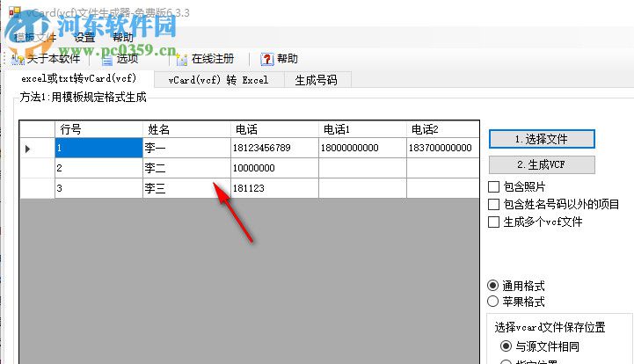Enable the 包含照片 checkbox
The height and width of the screenshot is (364, 634).
493,187
